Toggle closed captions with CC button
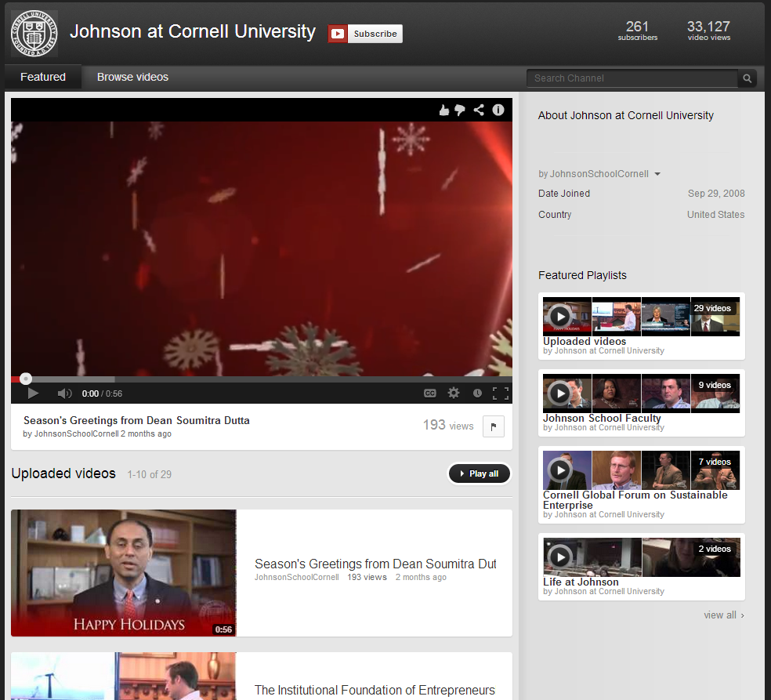 pyautogui.click(x=429, y=393)
